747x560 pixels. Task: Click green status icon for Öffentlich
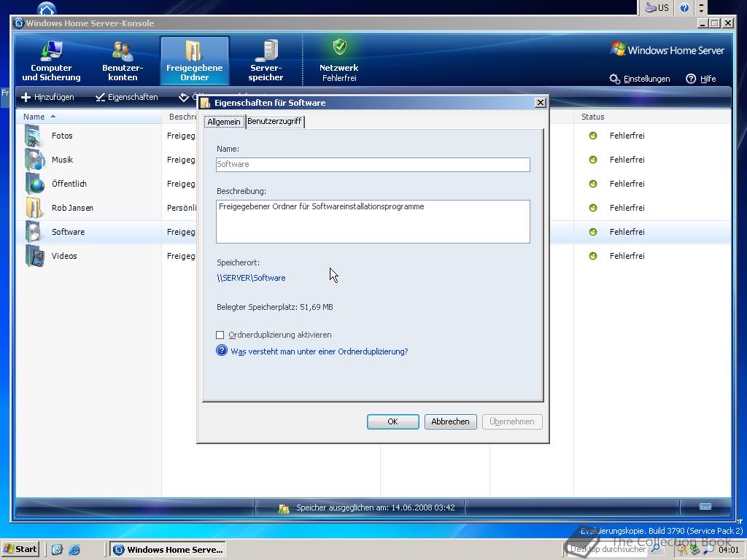pyautogui.click(x=592, y=184)
